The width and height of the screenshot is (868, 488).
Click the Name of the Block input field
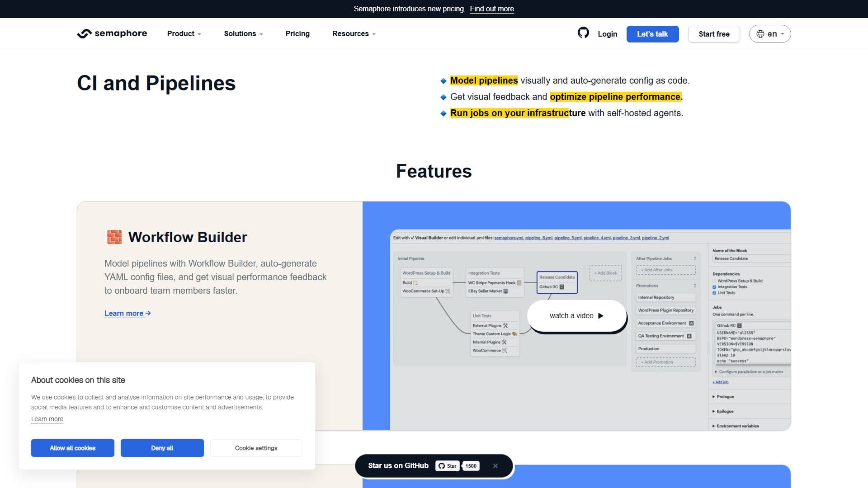751,258
